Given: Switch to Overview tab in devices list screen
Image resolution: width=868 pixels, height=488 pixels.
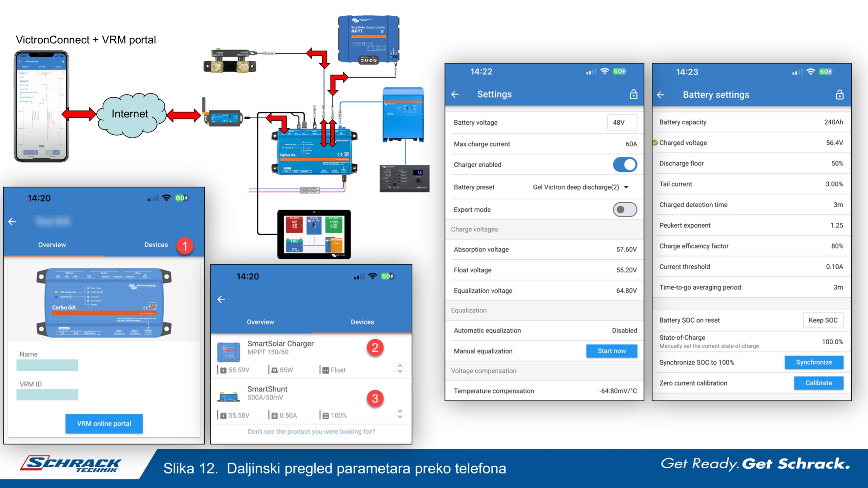Looking at the screenshot, I should [260, 322].
